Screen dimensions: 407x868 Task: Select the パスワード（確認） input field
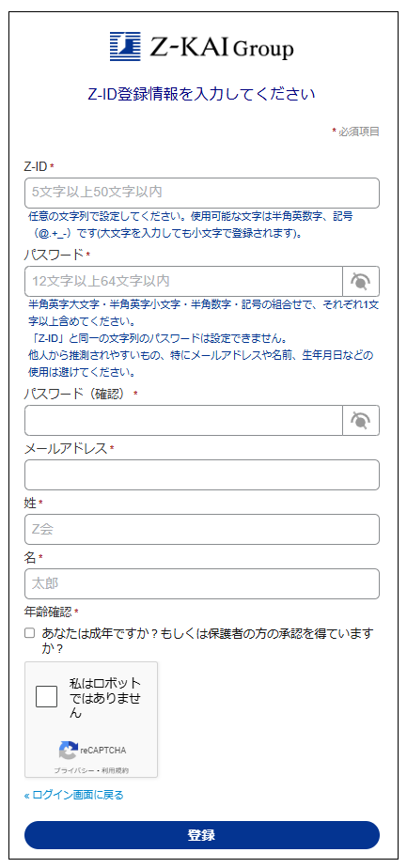point(184,421)
